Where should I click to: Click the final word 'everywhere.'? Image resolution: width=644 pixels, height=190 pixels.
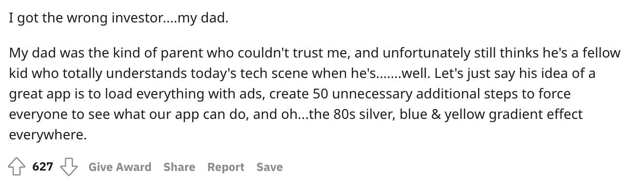(48, 135)
